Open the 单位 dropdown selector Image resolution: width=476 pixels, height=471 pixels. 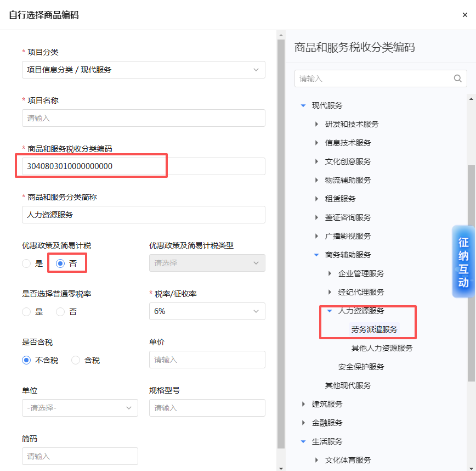[80, 408]
